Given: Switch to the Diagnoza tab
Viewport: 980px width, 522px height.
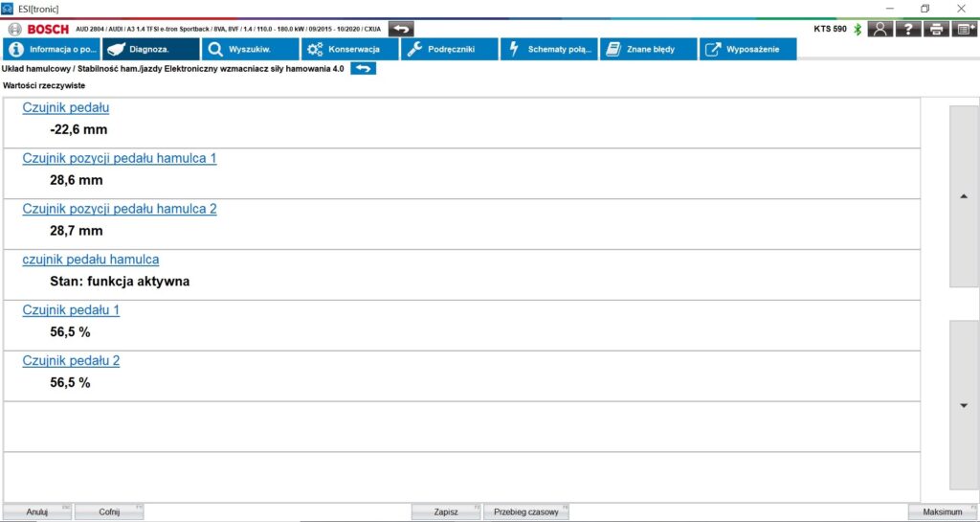Looking at the screenshot, I should tap(150, 49).
